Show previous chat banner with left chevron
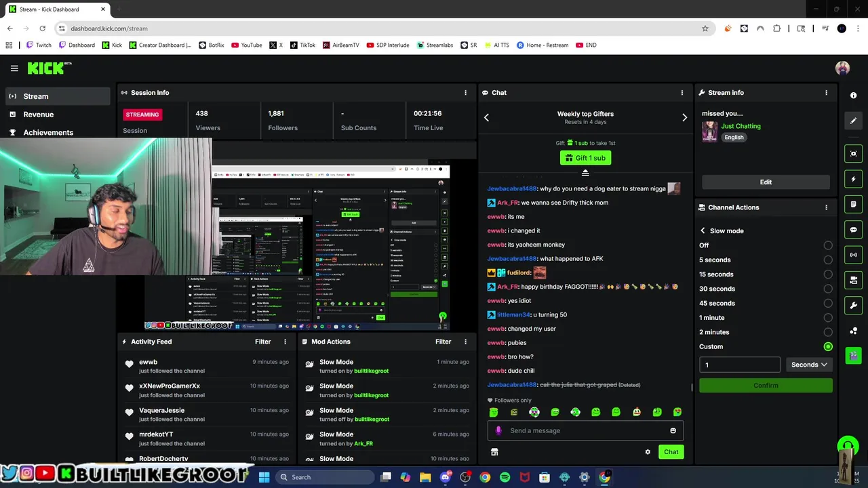868x488 pixels. [x=486, y=118]
